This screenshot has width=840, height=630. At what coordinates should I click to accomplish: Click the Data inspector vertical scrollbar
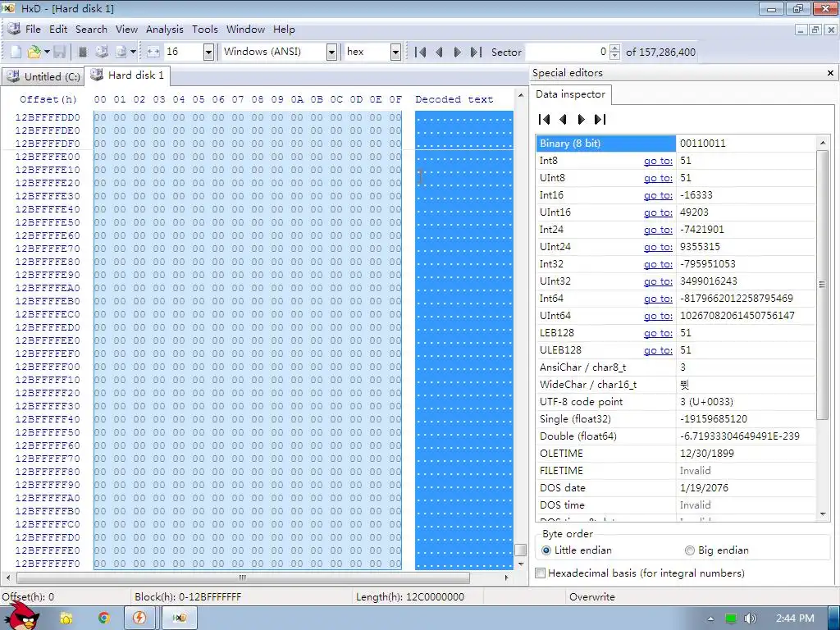[822, 285]
